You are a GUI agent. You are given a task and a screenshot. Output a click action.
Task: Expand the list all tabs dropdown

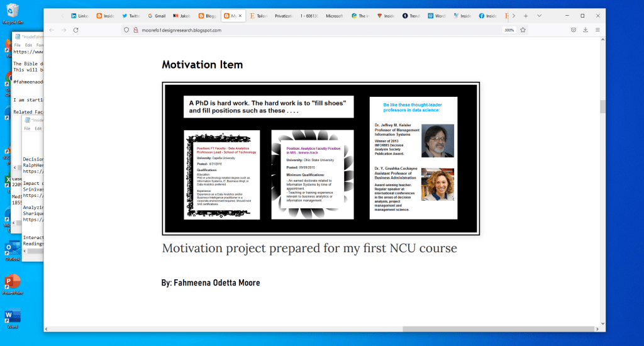click(x=539, y=16)
